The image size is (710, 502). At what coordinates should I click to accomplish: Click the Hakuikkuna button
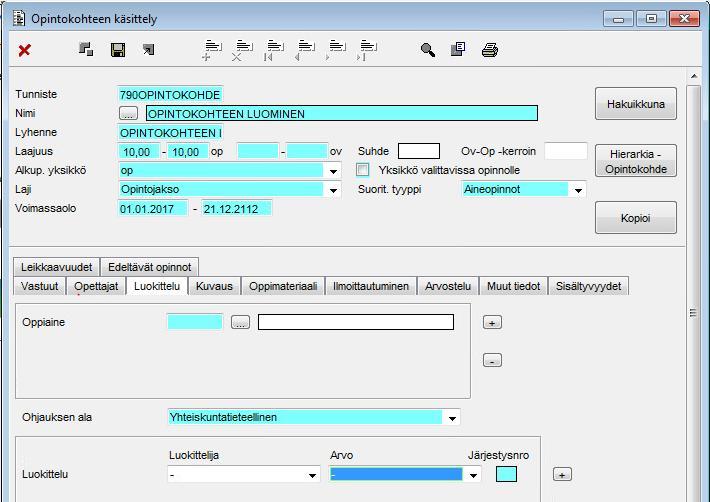636,104
